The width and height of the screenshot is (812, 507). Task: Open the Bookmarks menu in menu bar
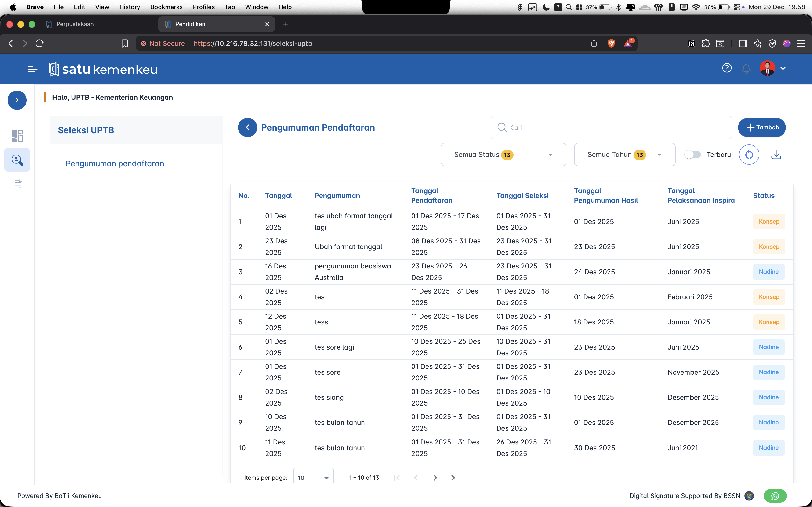pos(167,7)
